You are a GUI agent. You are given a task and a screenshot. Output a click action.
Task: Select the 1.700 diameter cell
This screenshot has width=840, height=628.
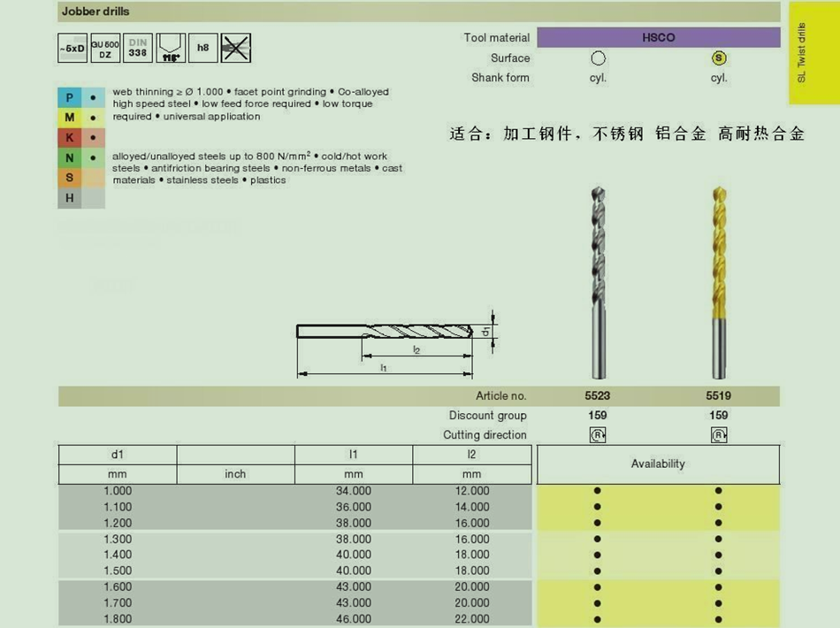[118, 603]
